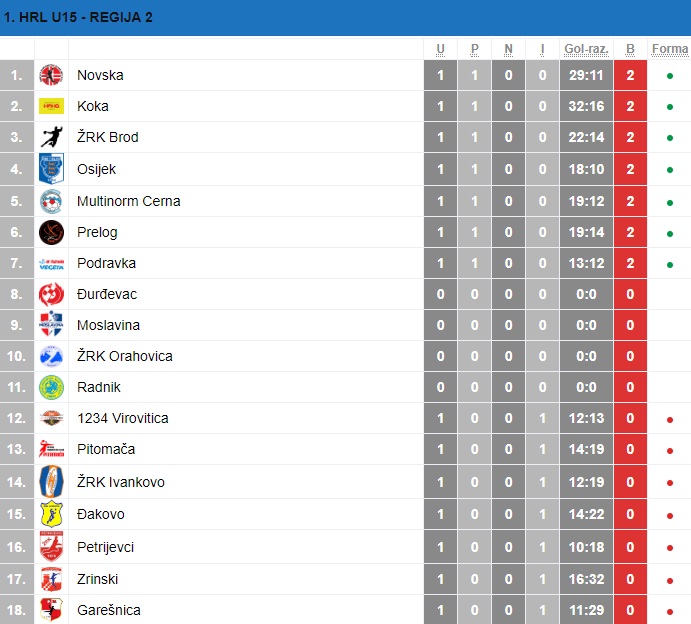Click the Podravka Vegeta logo
This screenshot has width=691, height=624.
(51, 264)
